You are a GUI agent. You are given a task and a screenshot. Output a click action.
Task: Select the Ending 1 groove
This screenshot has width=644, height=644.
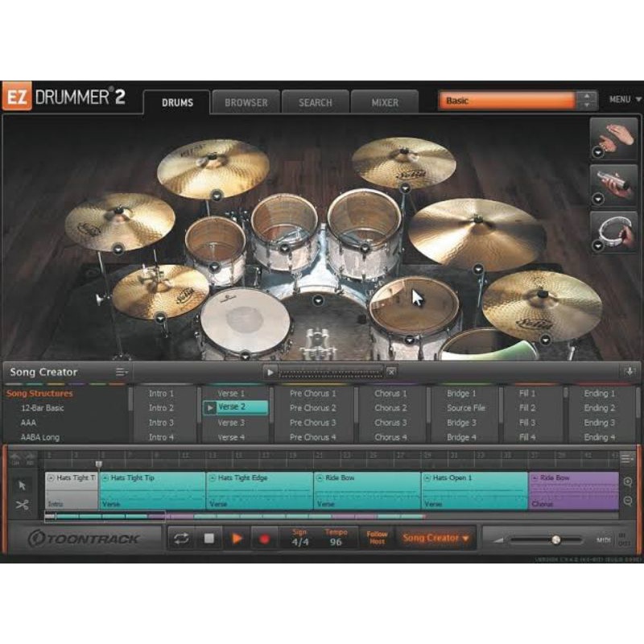[599, 393]
